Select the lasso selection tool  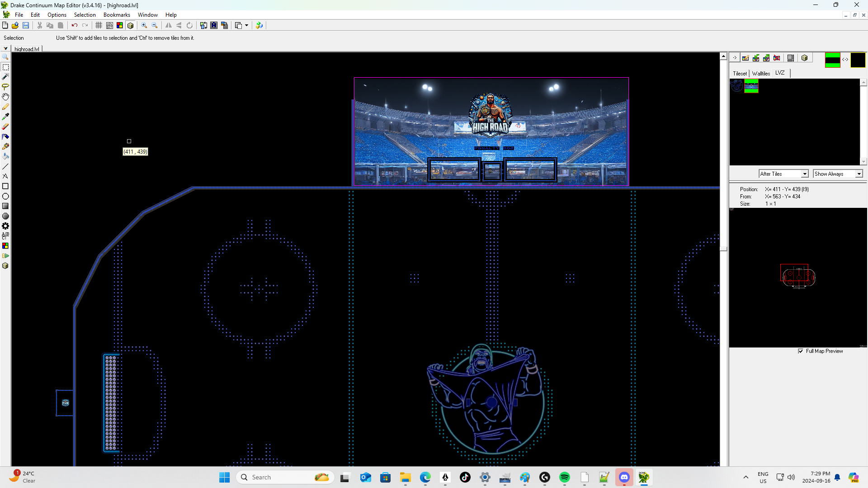(x=5, y=87)
